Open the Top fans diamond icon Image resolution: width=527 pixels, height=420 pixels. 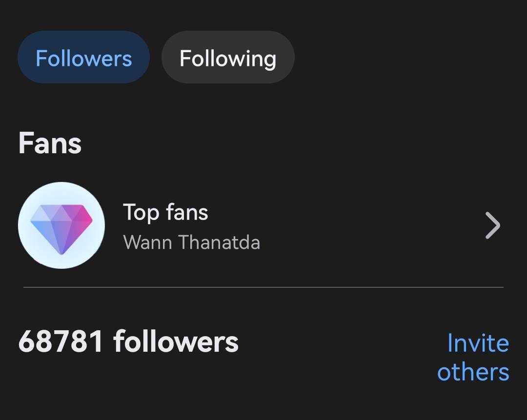pos(61,225)
